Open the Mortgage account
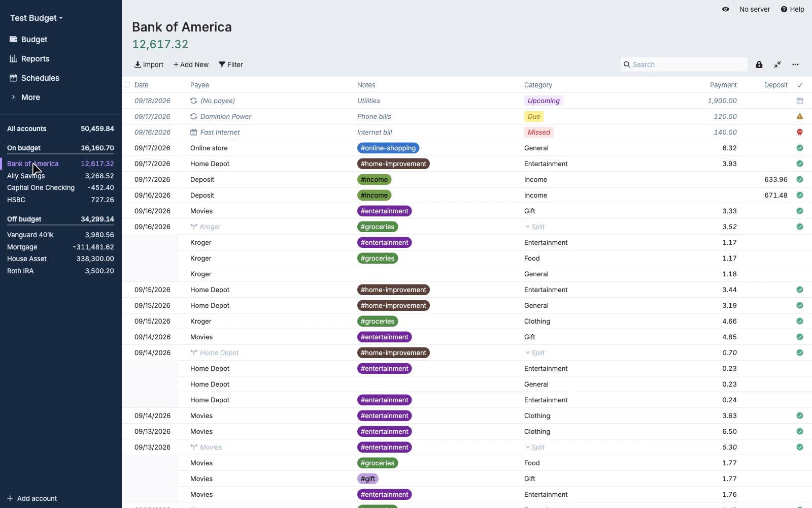 (60, 247)
